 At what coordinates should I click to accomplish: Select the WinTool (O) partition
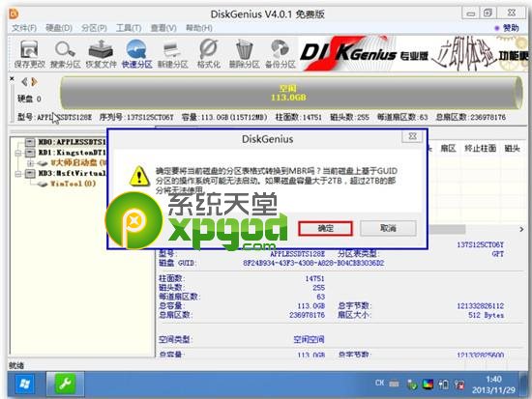73,185
